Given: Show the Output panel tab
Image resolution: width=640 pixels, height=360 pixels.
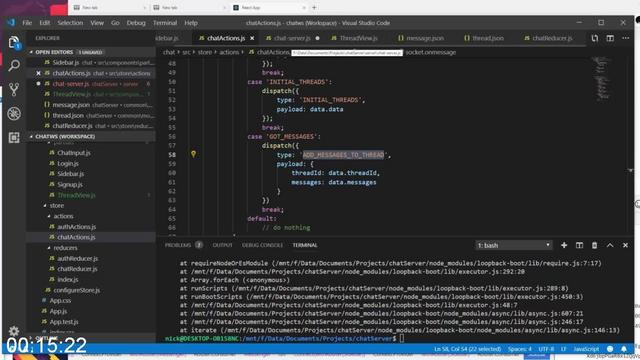Looking at the screenshot, I should [x=222, y=245].
